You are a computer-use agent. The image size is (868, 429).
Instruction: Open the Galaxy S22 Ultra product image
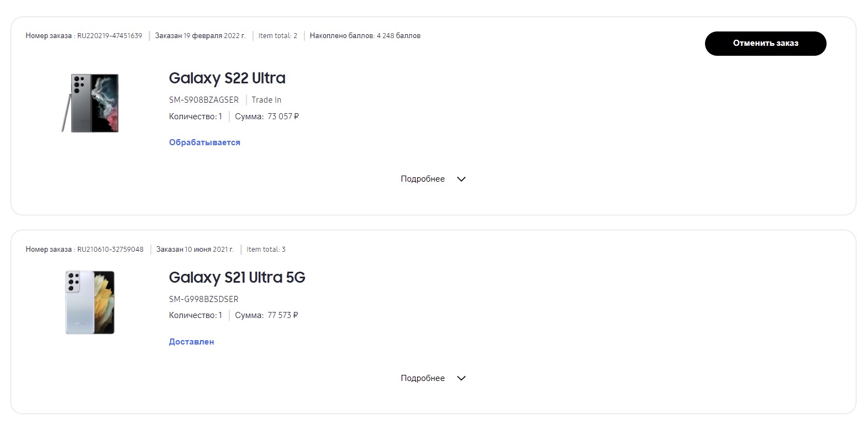[90, 103]
